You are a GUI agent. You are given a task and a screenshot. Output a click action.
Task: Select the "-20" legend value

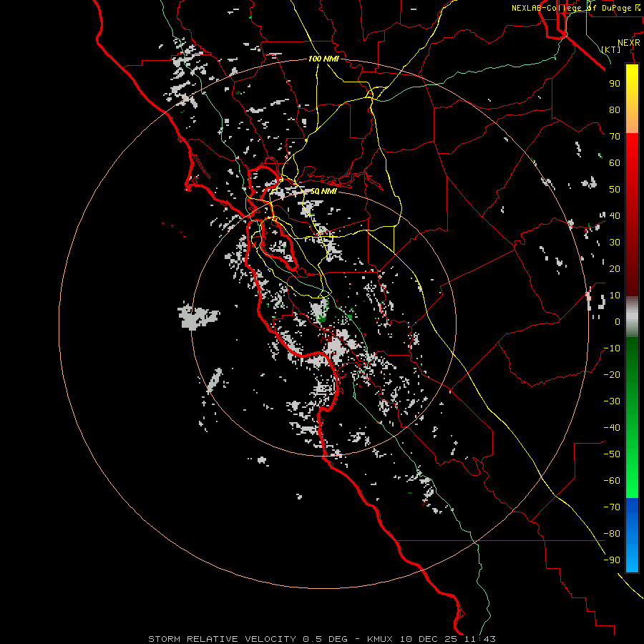tap(612, 374)
